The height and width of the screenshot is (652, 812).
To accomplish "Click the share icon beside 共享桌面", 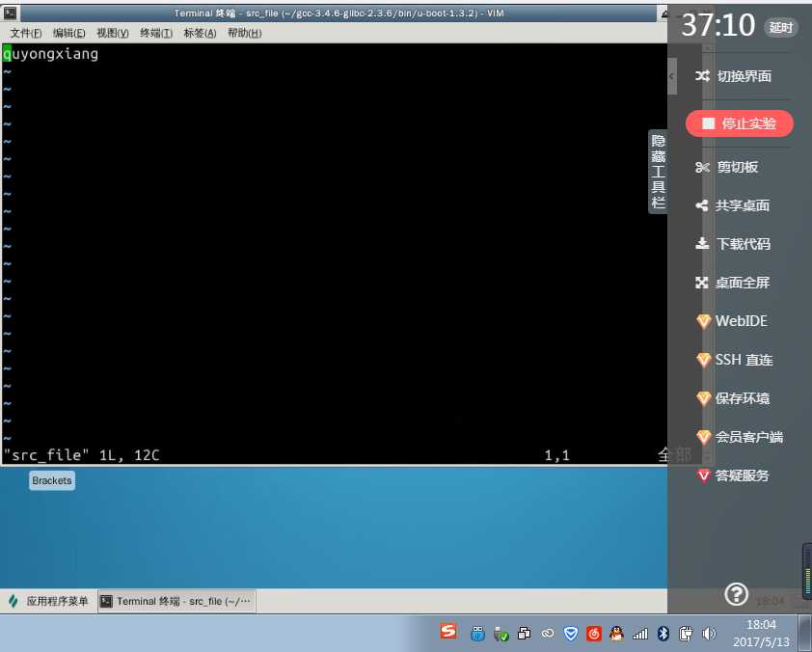I will tap(702, 205).
